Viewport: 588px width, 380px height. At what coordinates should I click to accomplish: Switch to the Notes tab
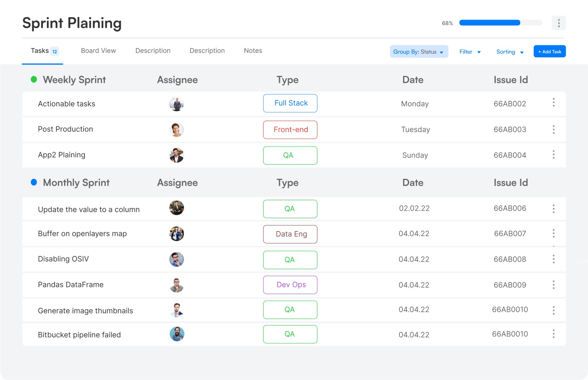coord(253,51)
